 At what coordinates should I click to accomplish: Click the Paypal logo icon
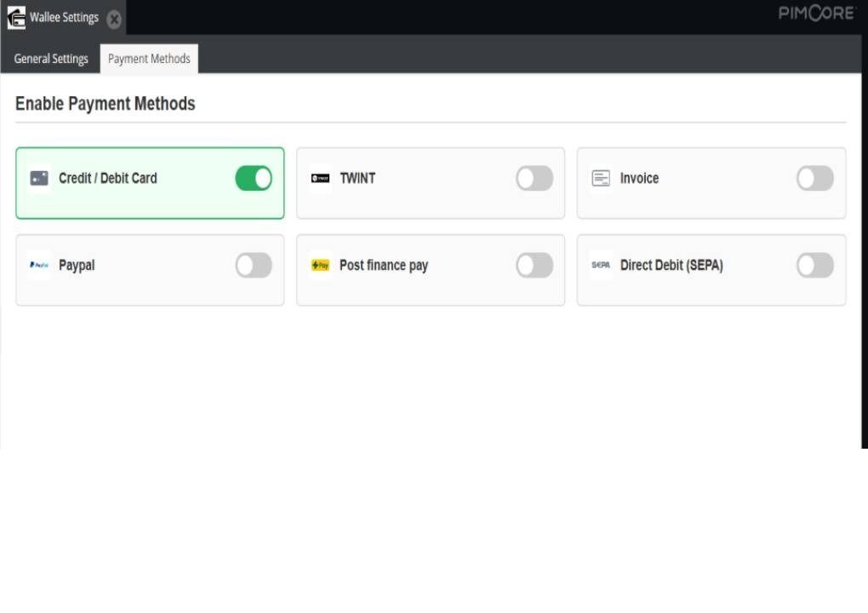click(39, 266)
